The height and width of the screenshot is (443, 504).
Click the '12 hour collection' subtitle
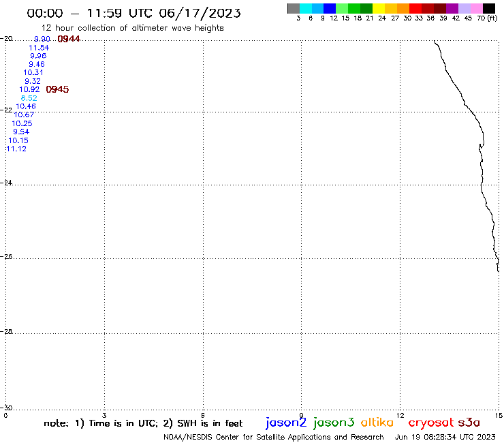[x=132, y=28]
